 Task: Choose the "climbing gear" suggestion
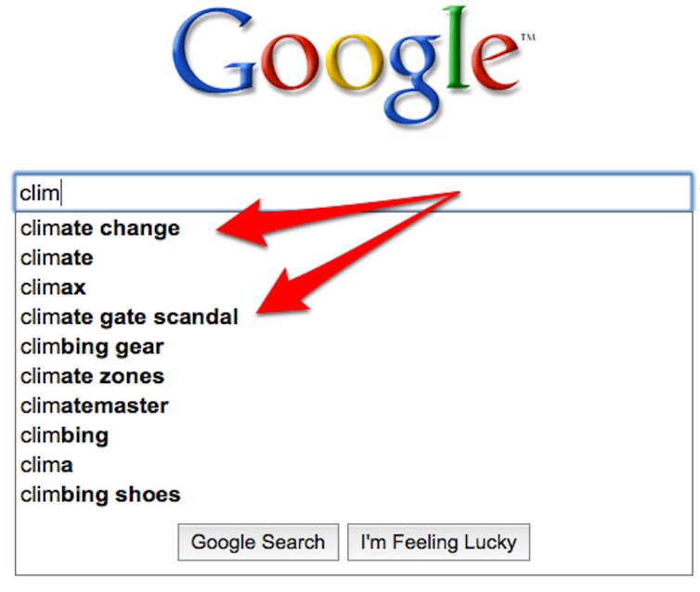pos(92,347)
